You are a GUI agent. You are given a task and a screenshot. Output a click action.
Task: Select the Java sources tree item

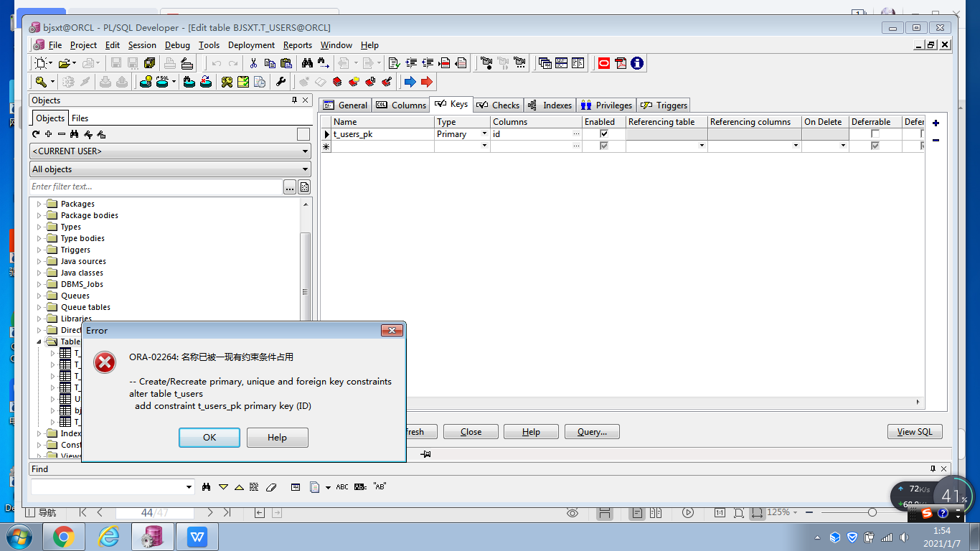83,261
